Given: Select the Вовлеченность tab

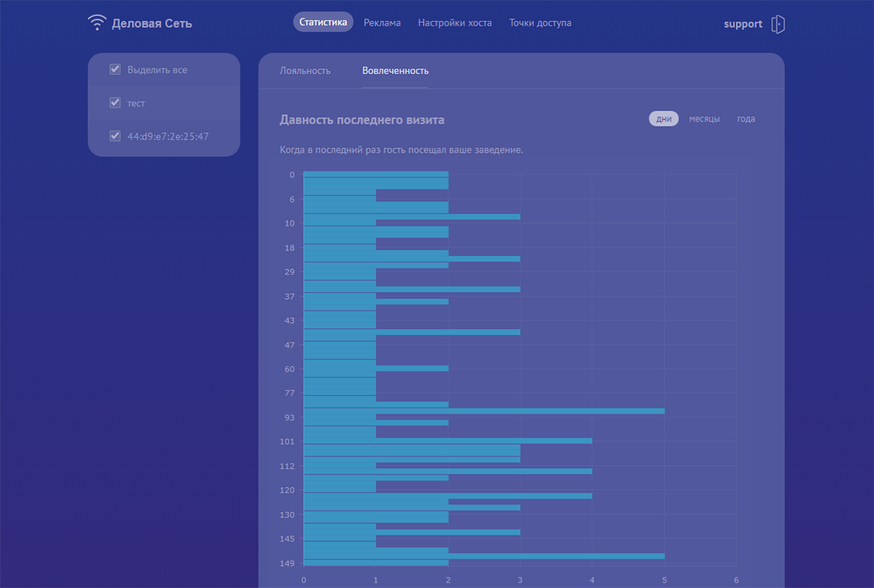Looking at the screenshot, I should (395, 71).
